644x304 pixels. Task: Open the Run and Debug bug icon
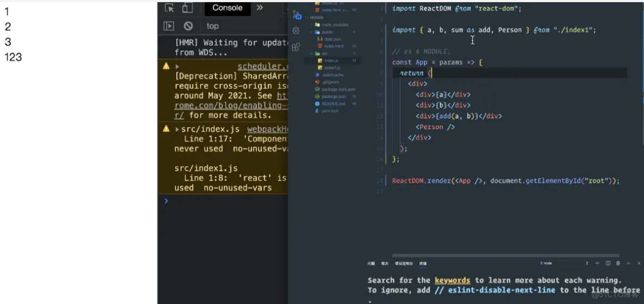pyautogui.click(x=296, y=31)
